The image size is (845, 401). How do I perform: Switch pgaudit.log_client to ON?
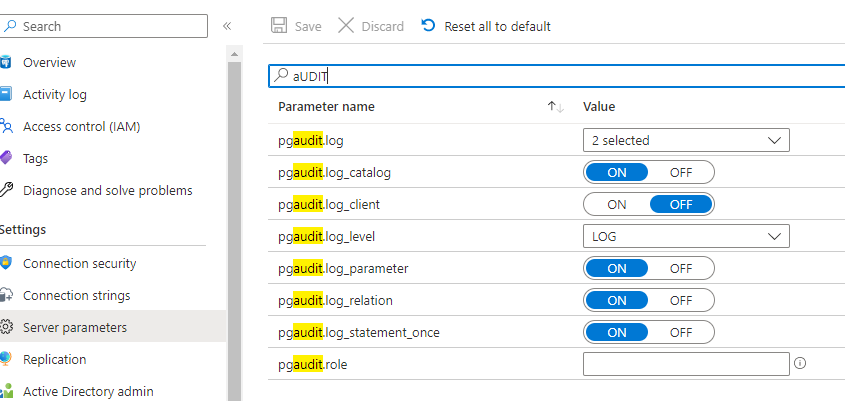coord(617,204)
